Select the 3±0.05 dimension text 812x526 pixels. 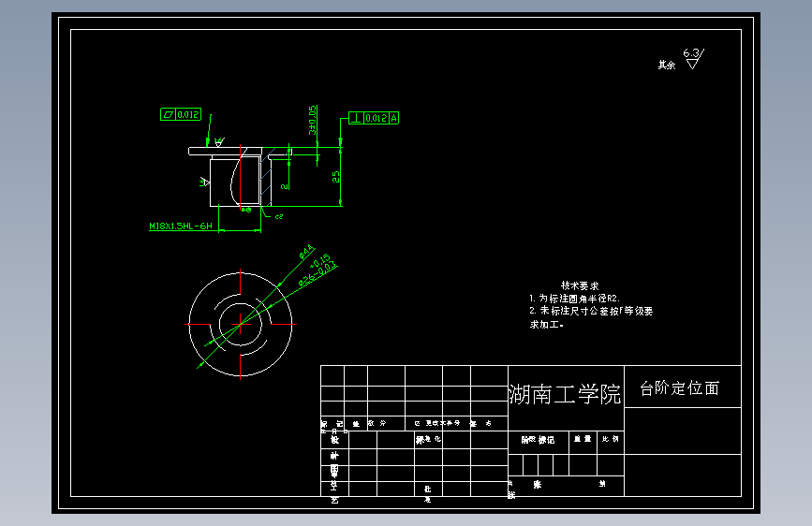click(x=312, y=120)
